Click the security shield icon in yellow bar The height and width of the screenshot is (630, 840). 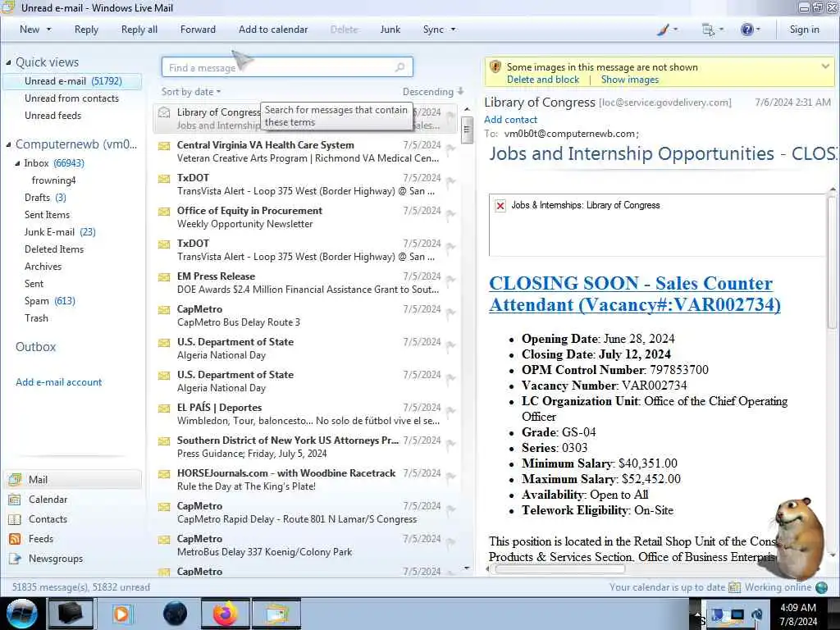tap(495, 67)
